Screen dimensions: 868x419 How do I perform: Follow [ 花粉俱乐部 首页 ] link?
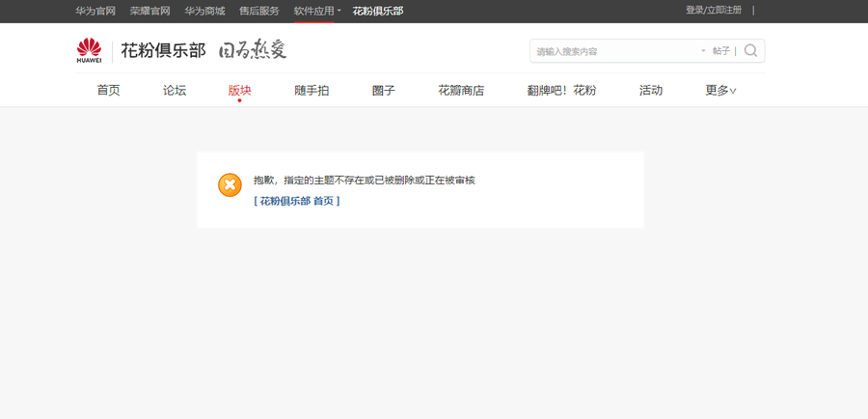(297, 201)
